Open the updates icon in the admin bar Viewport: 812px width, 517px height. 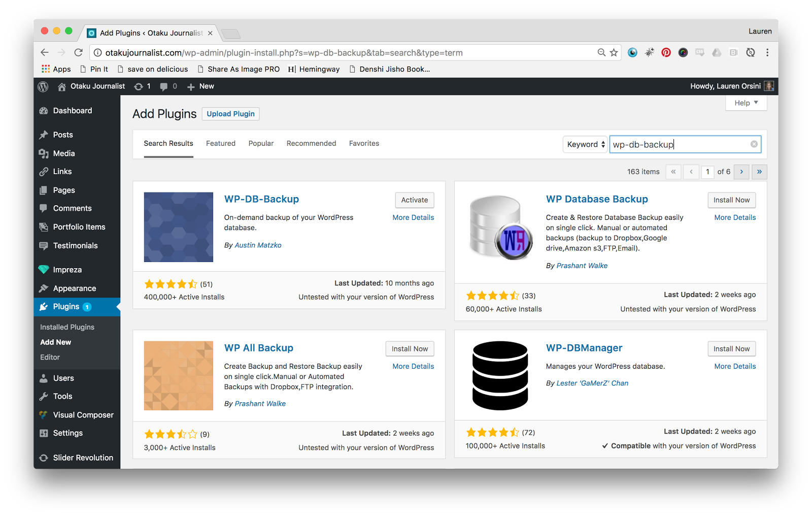[x=139, y=87]
